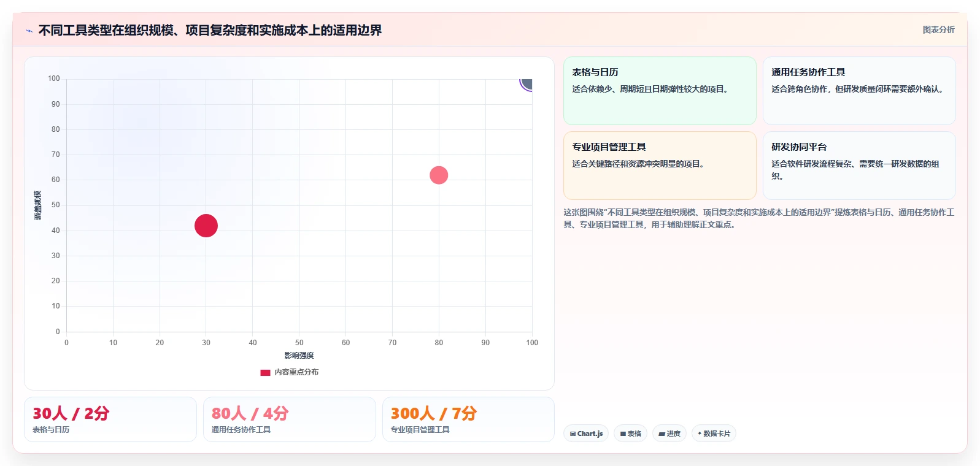Click the 80人 / 4分 stat card
This screenshot has height=466, width=980.
tap(290, 419)
